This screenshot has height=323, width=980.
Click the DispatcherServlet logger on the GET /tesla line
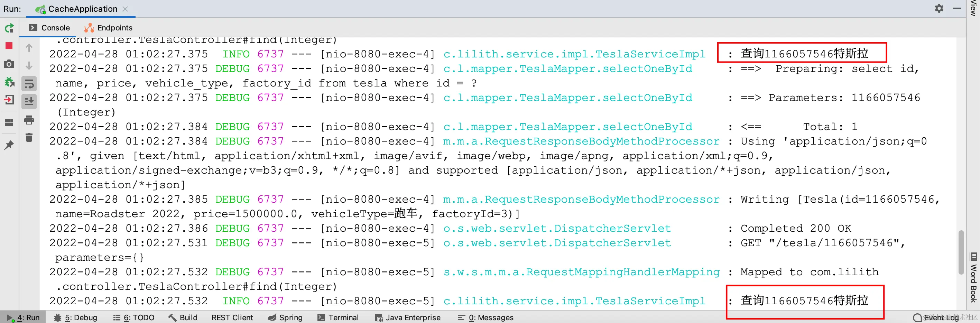pyautogui.click(x=557, y=243)
